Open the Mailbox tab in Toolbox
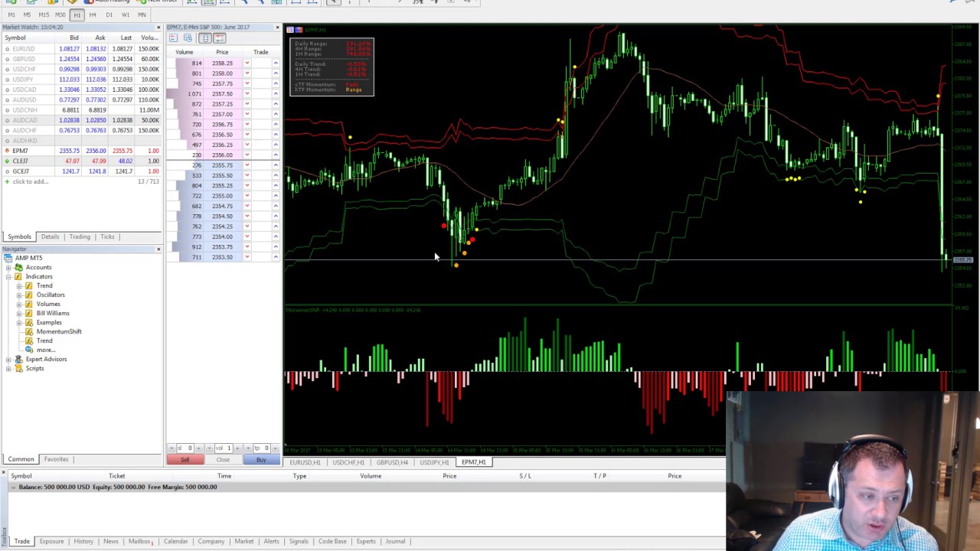 click(x=140, y=541)
